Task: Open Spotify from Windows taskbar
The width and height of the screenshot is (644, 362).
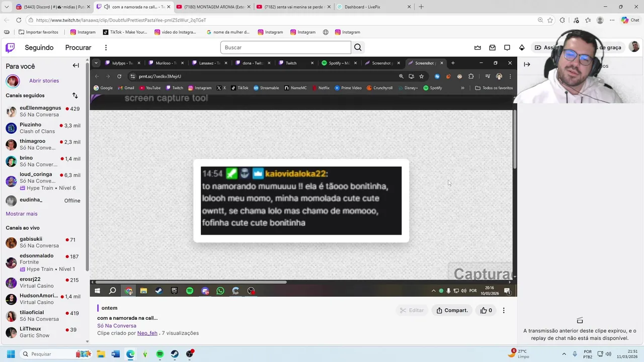Action: point(160,354)
